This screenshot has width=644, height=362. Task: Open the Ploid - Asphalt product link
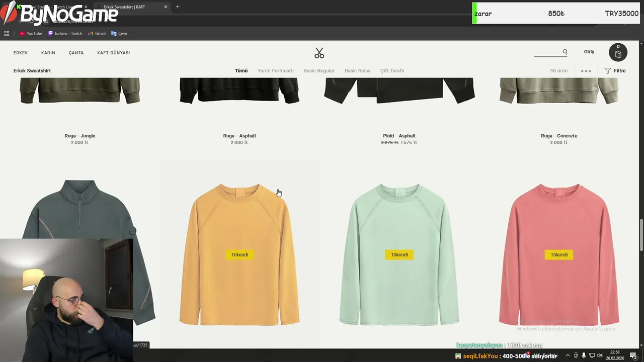[x=399, y=136]
